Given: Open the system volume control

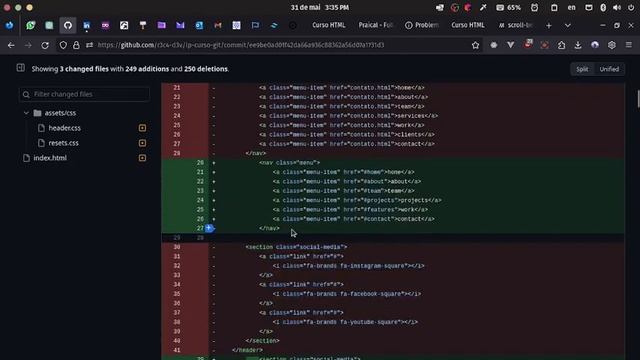Looking at the screenshot, I should [x=617, y=7].
